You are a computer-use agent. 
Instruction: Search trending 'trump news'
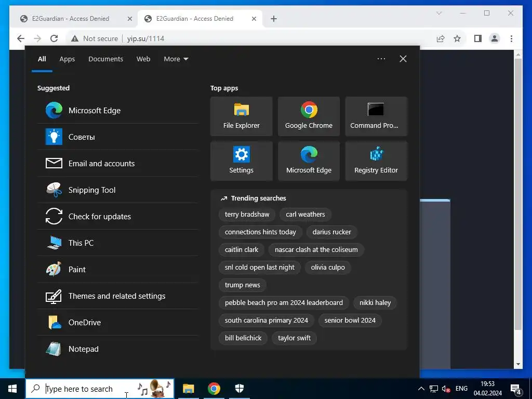(242, 285)
